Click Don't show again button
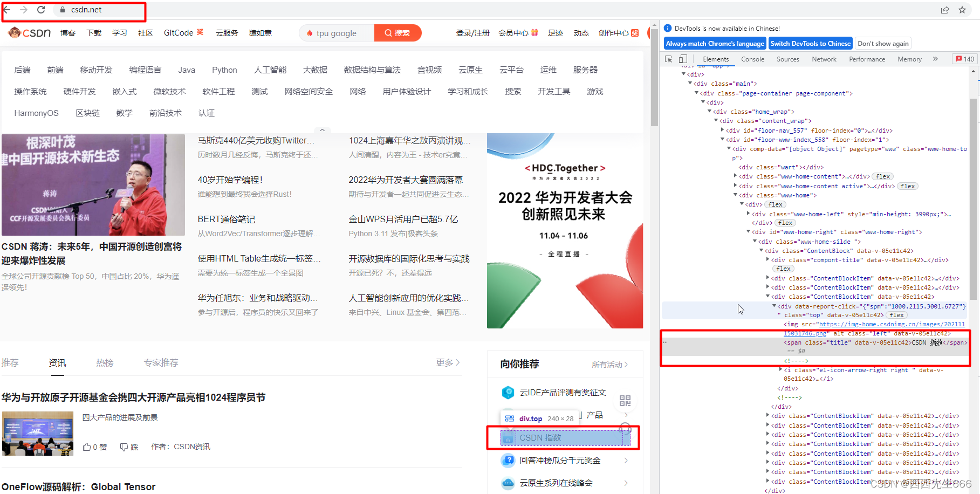This screenshot has height=494, width=980. 883,44
